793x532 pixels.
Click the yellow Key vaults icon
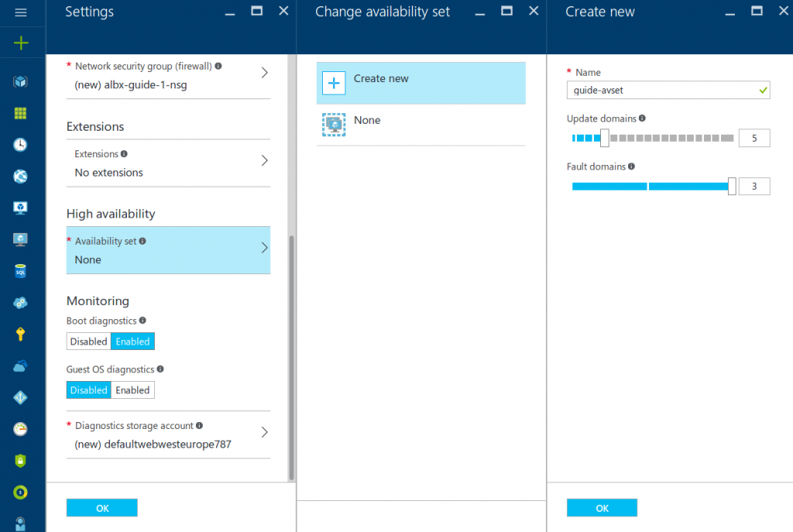(x=22, y=333)
